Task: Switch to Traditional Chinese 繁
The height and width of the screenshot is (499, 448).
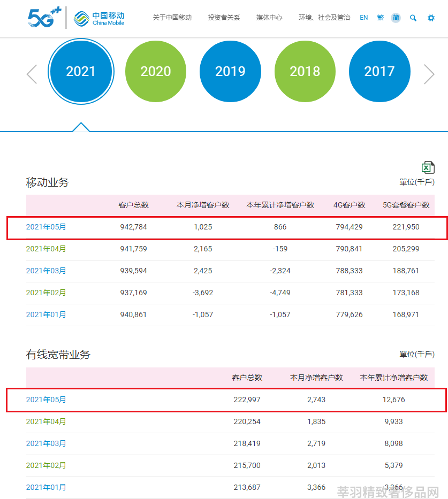Action: tap(380, 18)
